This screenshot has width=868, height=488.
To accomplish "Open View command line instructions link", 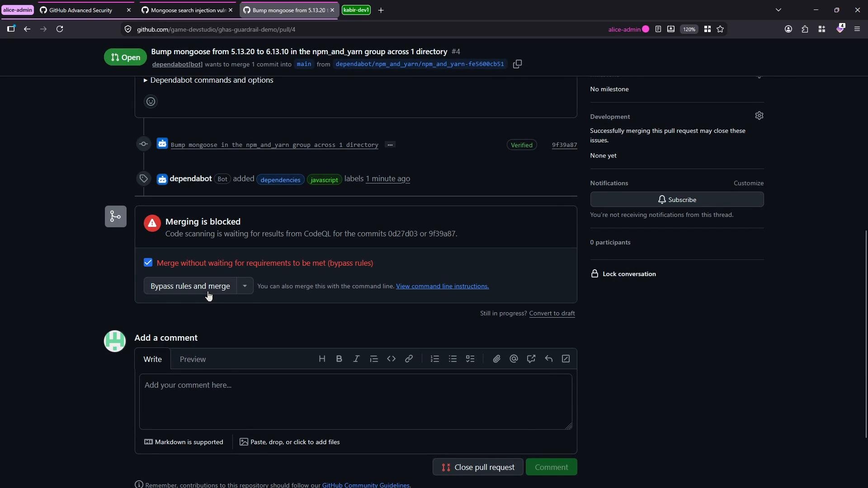I will [442, 286].
